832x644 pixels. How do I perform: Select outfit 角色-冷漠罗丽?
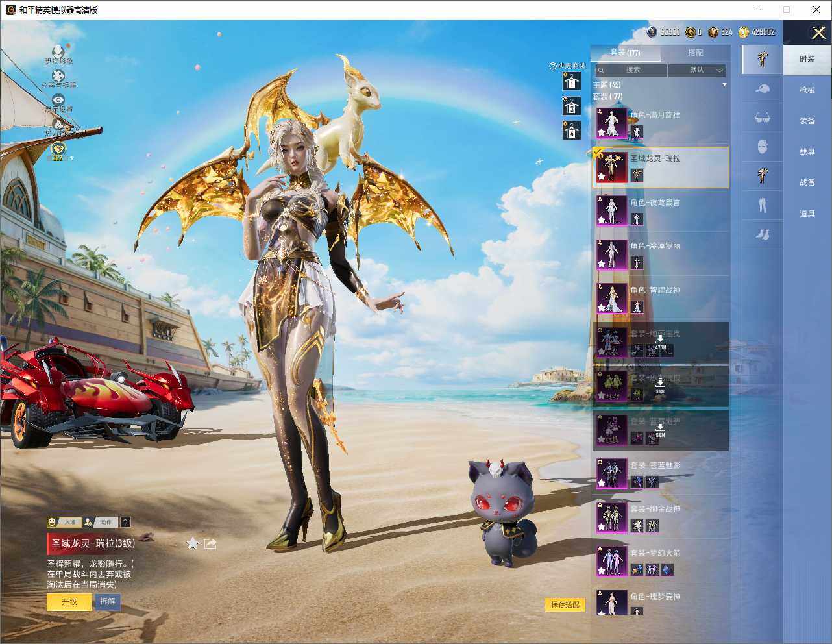tap(660, 254)
